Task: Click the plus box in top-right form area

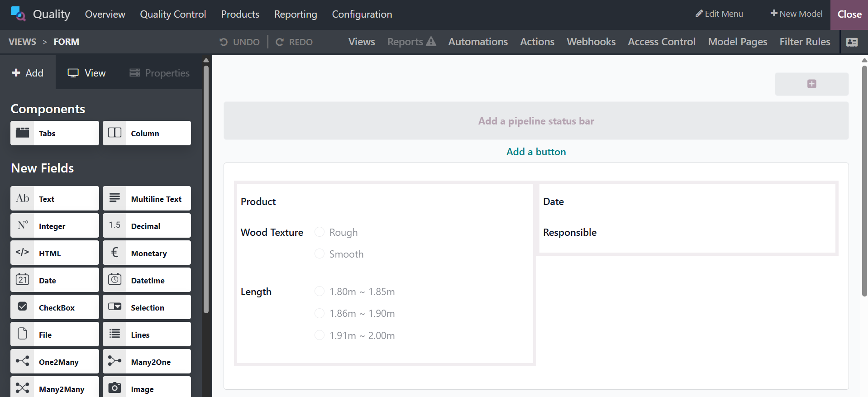Action: [811, 84]
